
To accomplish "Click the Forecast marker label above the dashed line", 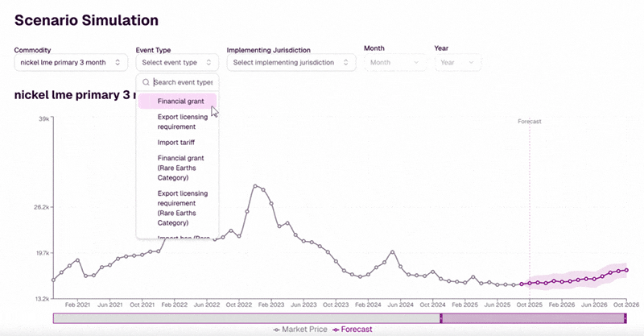I will coord(529,122).
